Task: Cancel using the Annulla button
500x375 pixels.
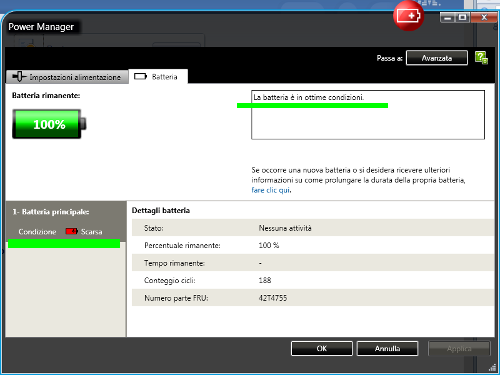Action: coord(387,348)
